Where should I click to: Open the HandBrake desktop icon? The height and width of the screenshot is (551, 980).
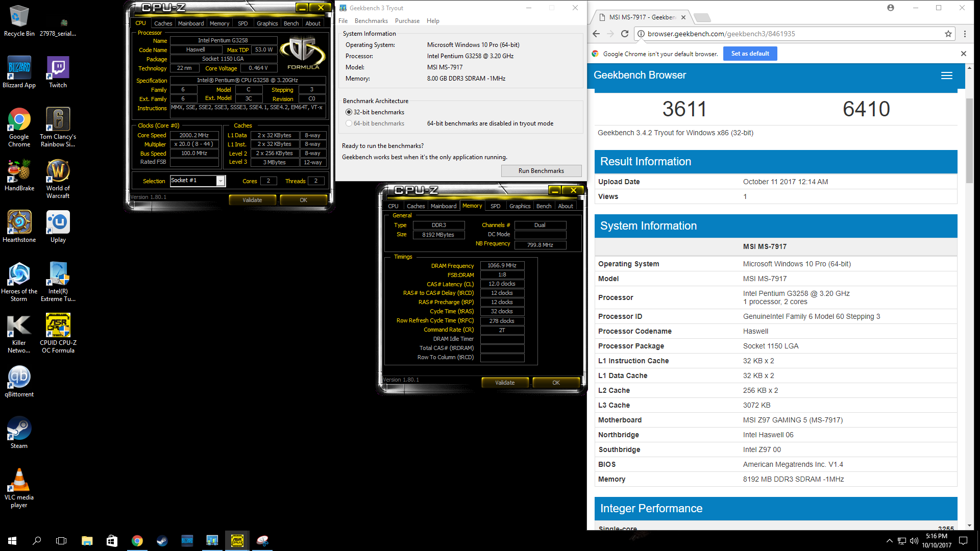coord(19,176)
